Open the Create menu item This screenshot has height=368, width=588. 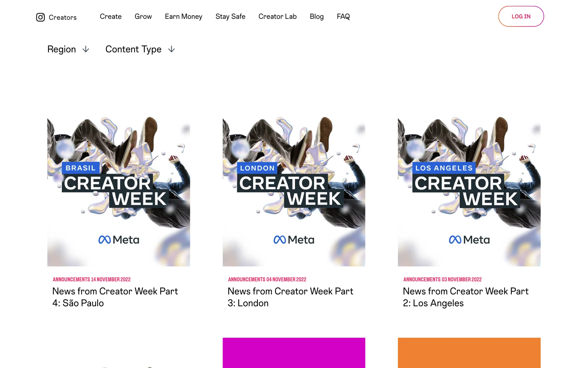tap(111, 17)
